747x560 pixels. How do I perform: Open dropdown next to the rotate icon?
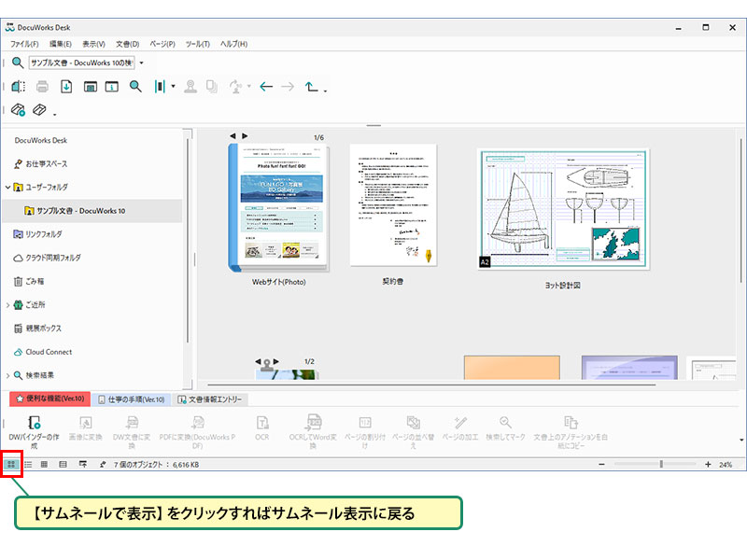[x=249, y=87]
